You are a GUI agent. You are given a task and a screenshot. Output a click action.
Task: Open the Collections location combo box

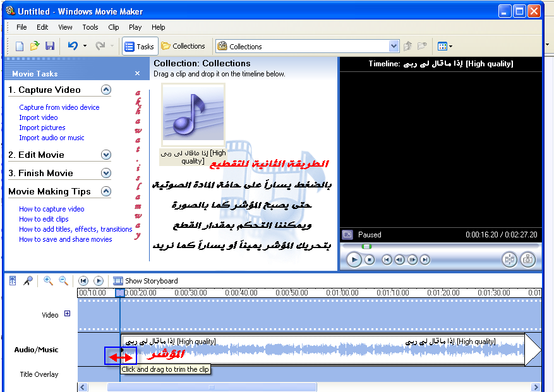tap(308, 46)
